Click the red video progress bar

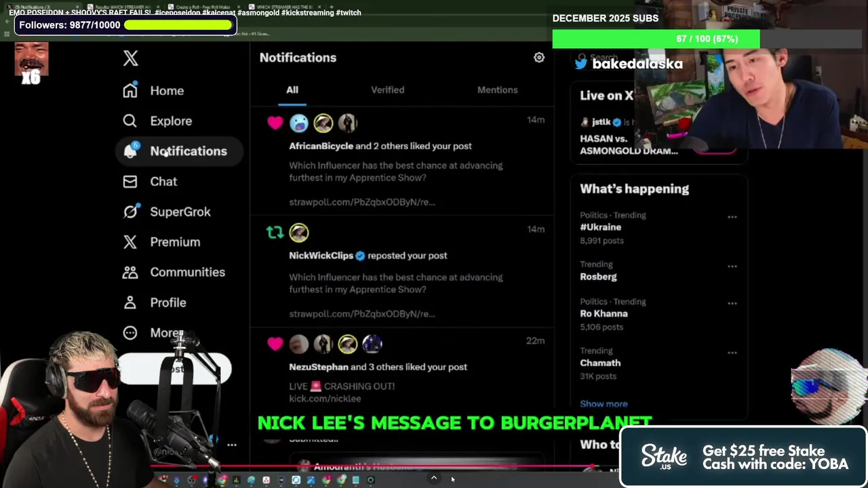coord(372,467)
